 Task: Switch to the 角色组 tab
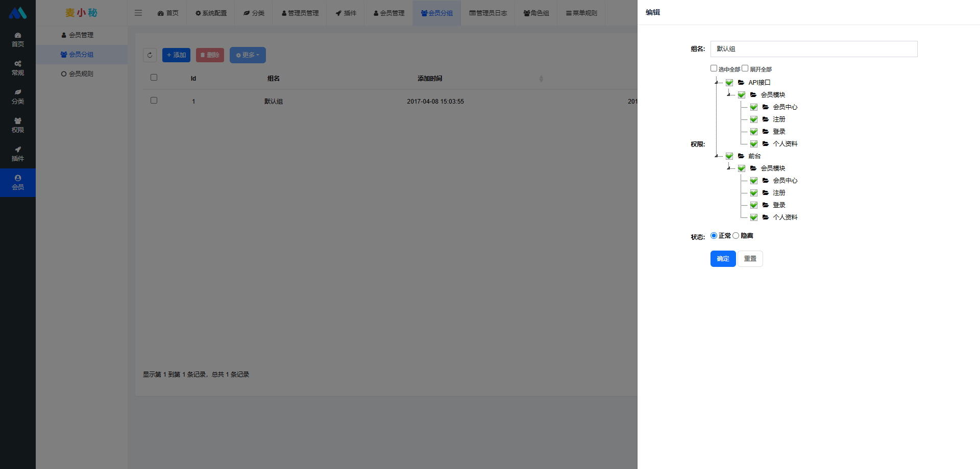point(536,13)
